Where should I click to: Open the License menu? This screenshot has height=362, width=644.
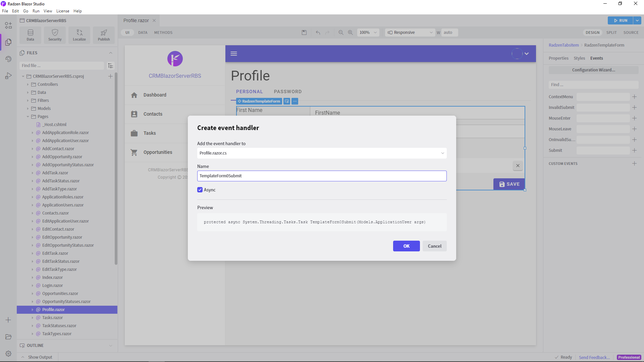pyautogui.click(x=63, y=11)
